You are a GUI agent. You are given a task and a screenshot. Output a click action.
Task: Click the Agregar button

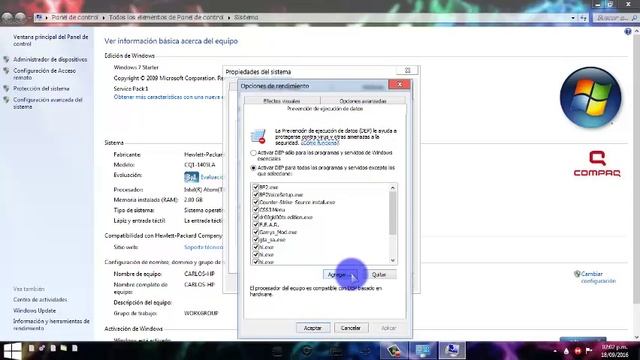click(340, 275)
